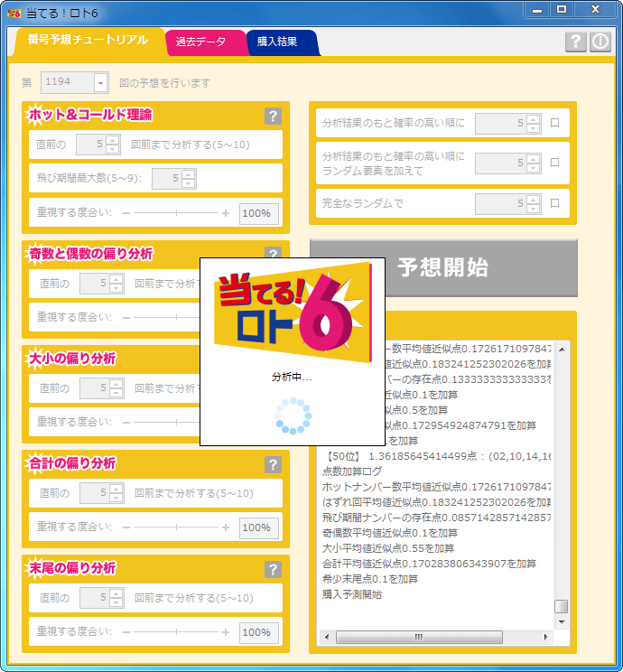The image size is (623, 672).
Task: Open help for ホット&コールド理論 section
Action: pos(273,116)
